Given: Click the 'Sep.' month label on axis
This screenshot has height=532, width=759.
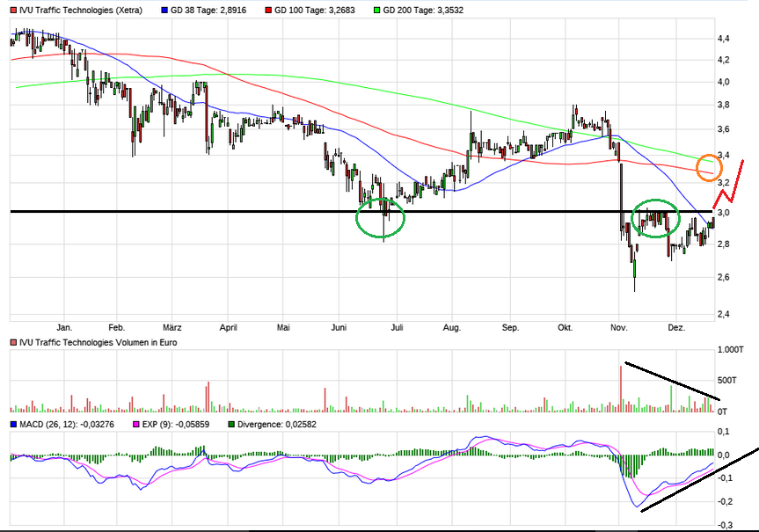Looking at the screenshot, I should point(510,328).
